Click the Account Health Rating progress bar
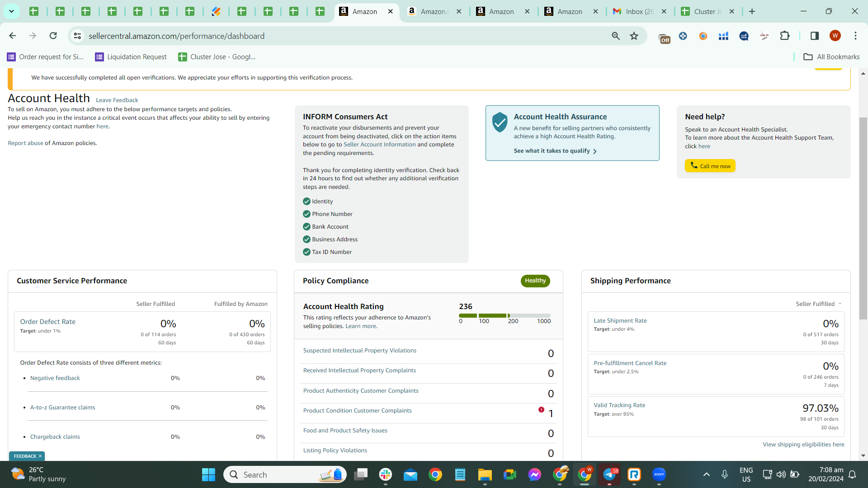868x488 pixels. pos(505,315)
